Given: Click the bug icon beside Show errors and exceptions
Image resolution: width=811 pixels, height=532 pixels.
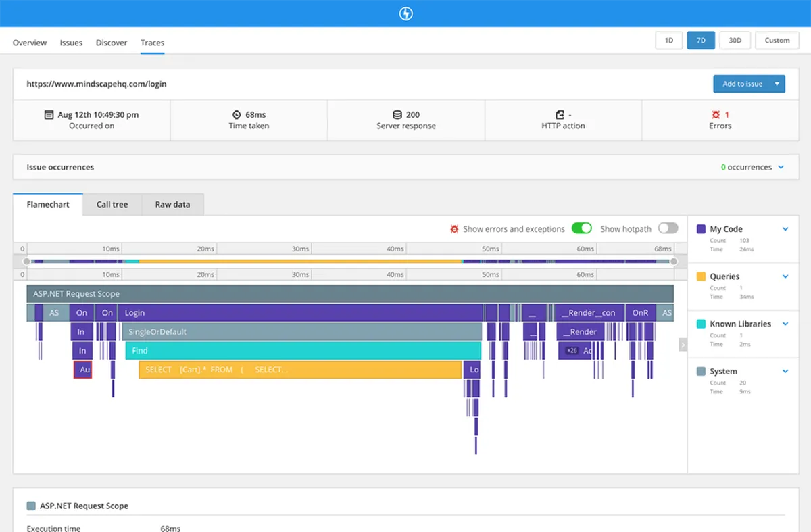Looking at the screenshot, I should click(455, 229).
